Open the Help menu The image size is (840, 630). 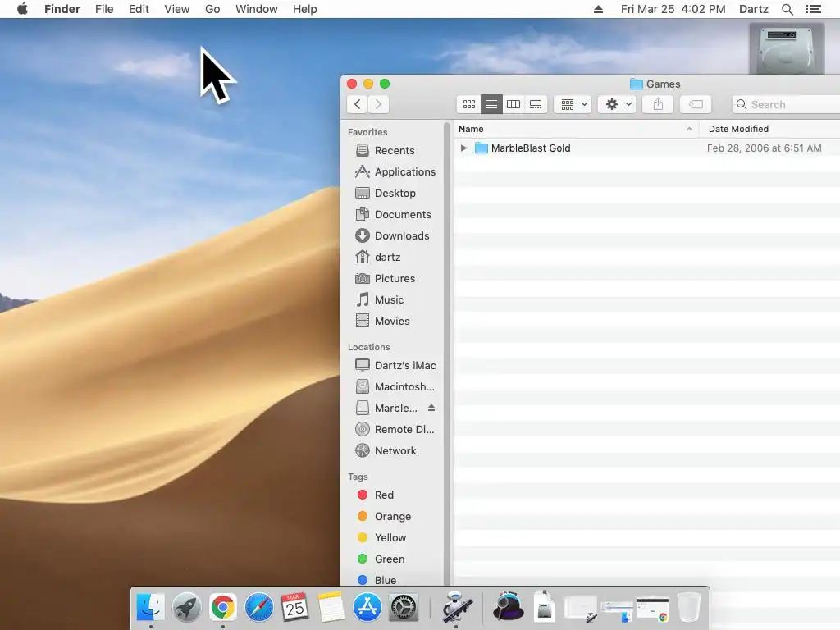pyautogui.click(x=305, y=9)
